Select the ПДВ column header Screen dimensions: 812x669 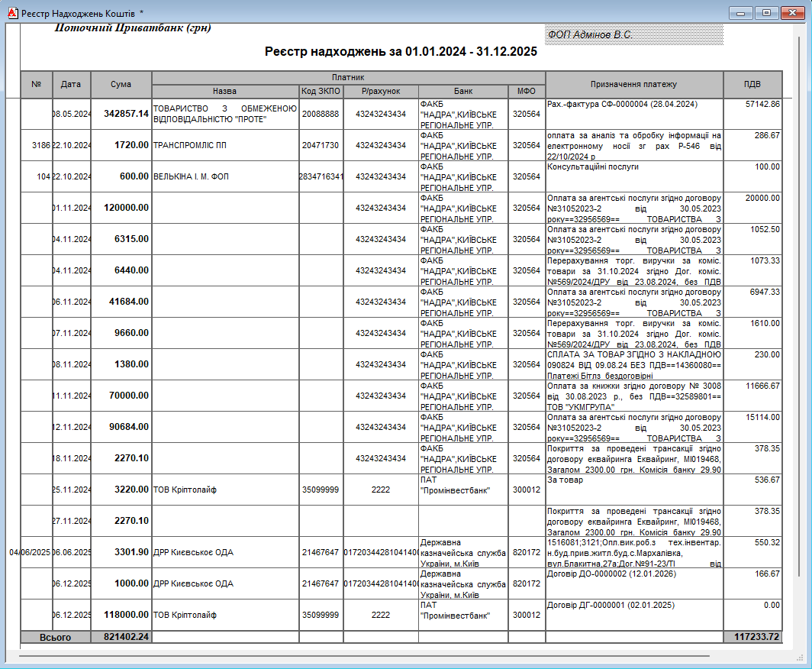click(x=752, y=84)
